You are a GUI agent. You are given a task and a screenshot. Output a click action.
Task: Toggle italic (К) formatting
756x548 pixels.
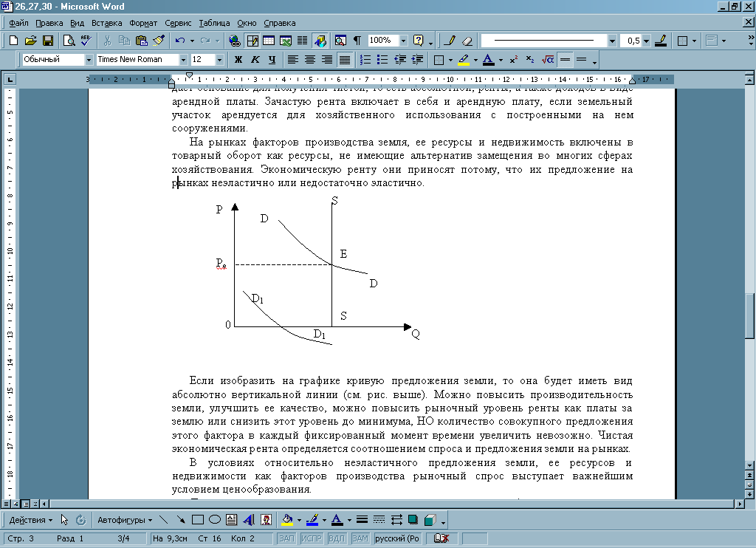point(255,60)
